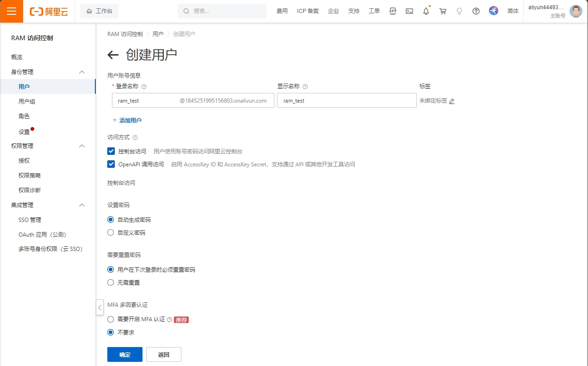Viewport: 588px width, 366px height.
Task: Collapse the 身份管理 section
Action: [x=82, y=72]
